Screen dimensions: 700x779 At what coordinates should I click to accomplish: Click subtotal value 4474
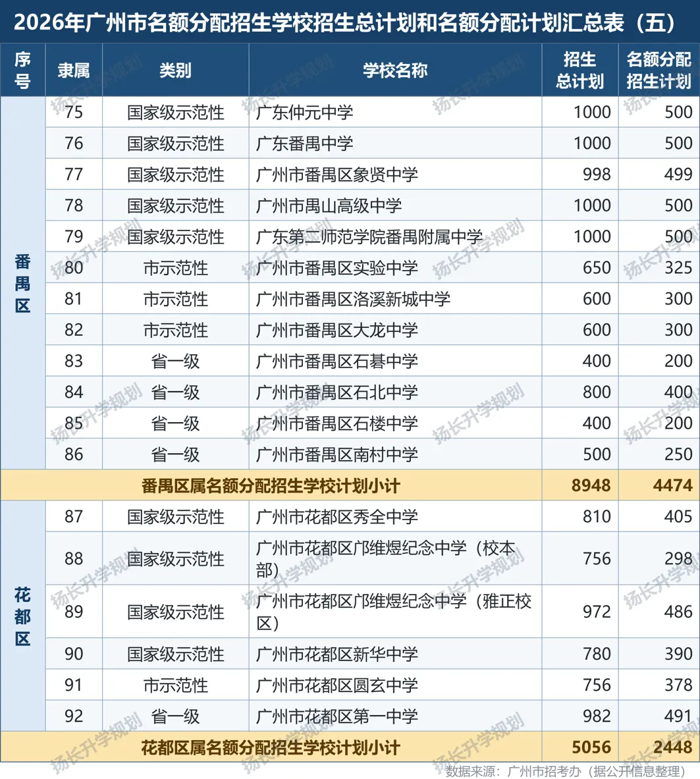672,485
